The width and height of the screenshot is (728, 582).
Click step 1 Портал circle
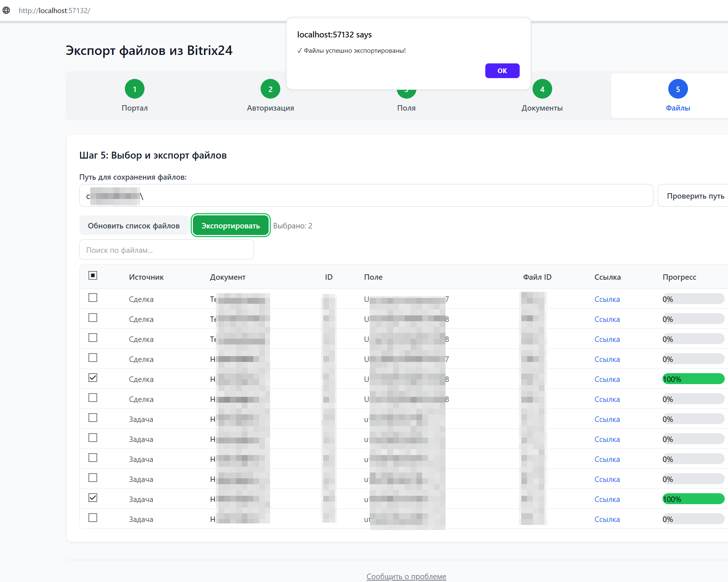click(135, 89)
